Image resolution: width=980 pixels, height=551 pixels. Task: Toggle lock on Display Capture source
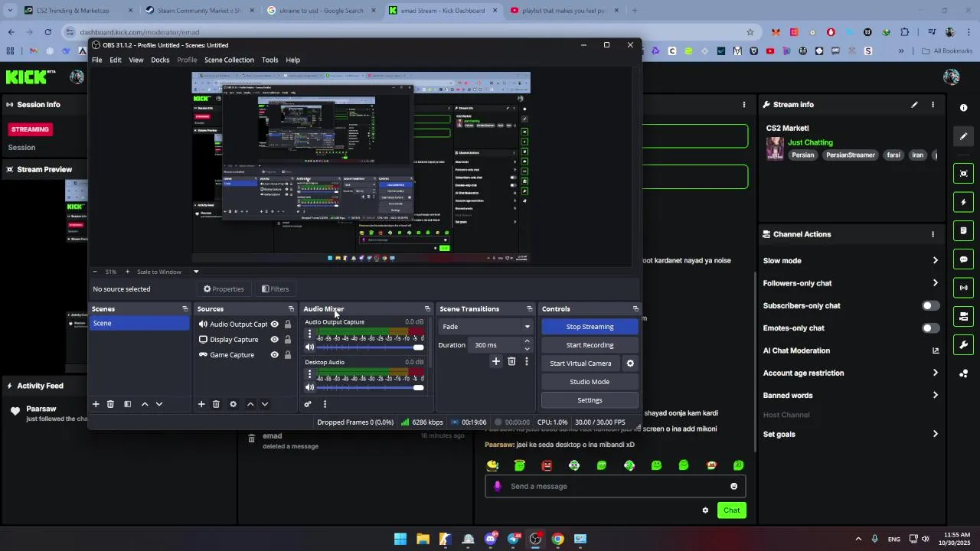tap(288, 340)
